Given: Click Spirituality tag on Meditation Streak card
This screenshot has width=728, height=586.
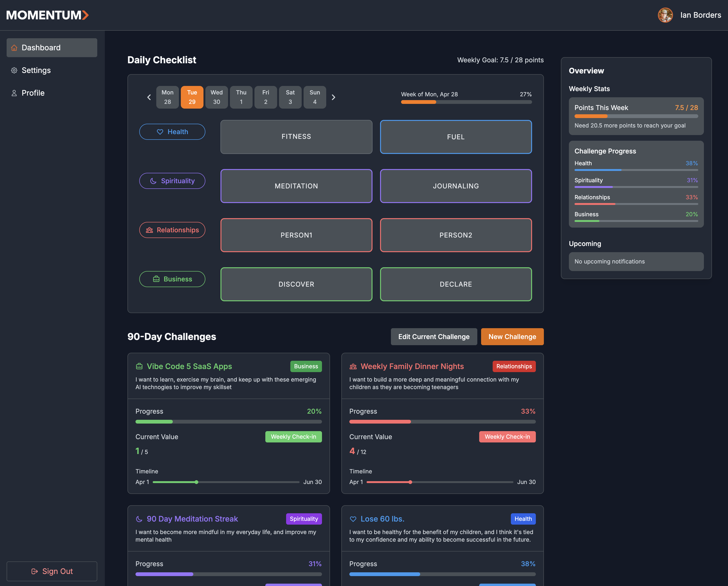Looking at the screenshot, I should [x=304, y=519].
